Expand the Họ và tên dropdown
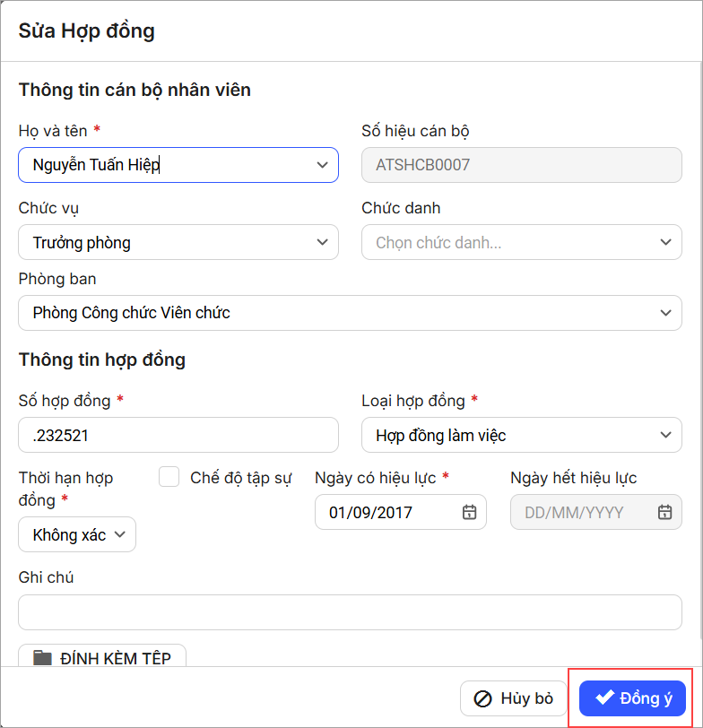The width and height of the screenshot is (703, 728). pos(323,165)
